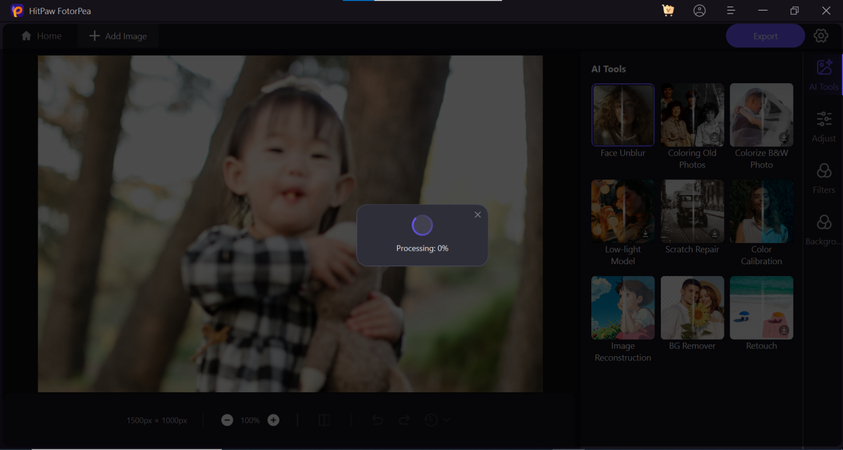Click the 100% zoom value
The height and width of the screenshot is (450, 843).
click(x=250, y=420)
